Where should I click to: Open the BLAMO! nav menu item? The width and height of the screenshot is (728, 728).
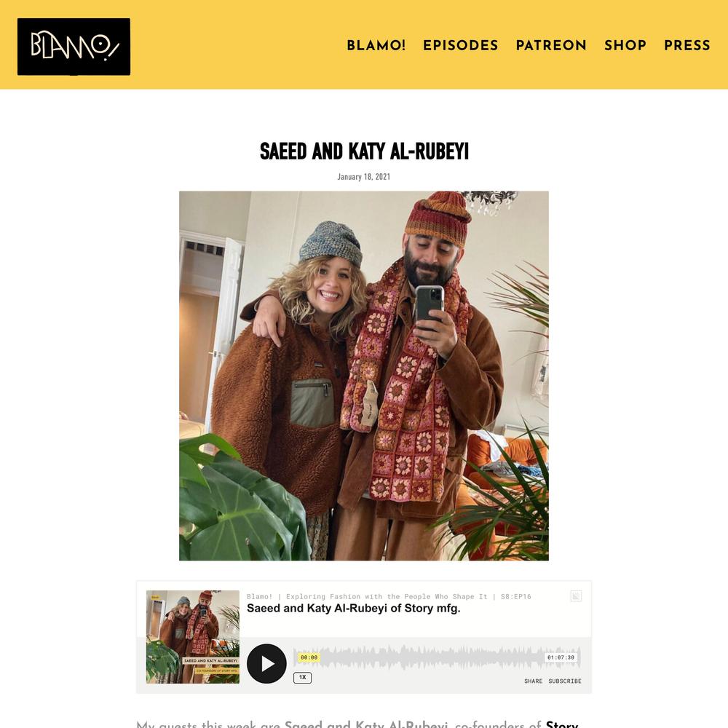376,45
